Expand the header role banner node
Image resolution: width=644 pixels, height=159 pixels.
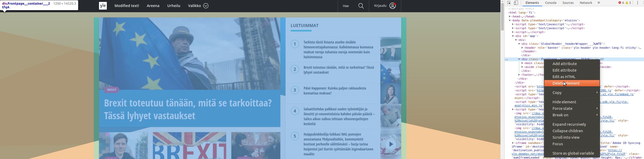pyautogui.click(x=522, y=48)
